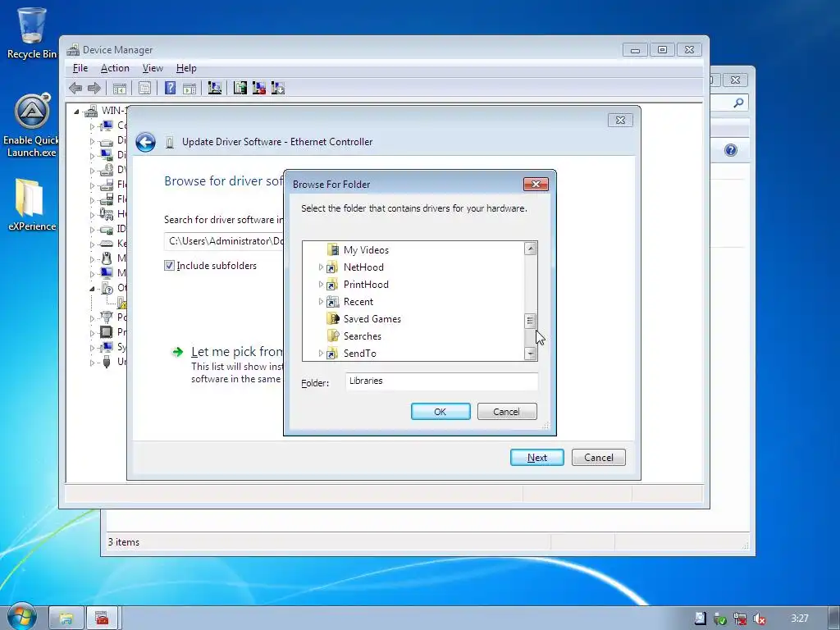Click the blue back arrow in Update Driver wizard
This screenshot has height=630, width=840.
pos(145,142)
